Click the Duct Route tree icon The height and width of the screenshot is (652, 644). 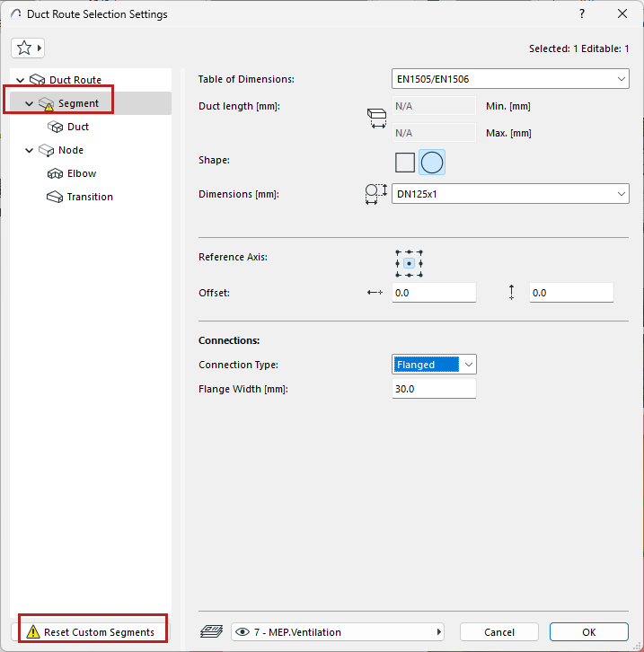tap(38, 80)
